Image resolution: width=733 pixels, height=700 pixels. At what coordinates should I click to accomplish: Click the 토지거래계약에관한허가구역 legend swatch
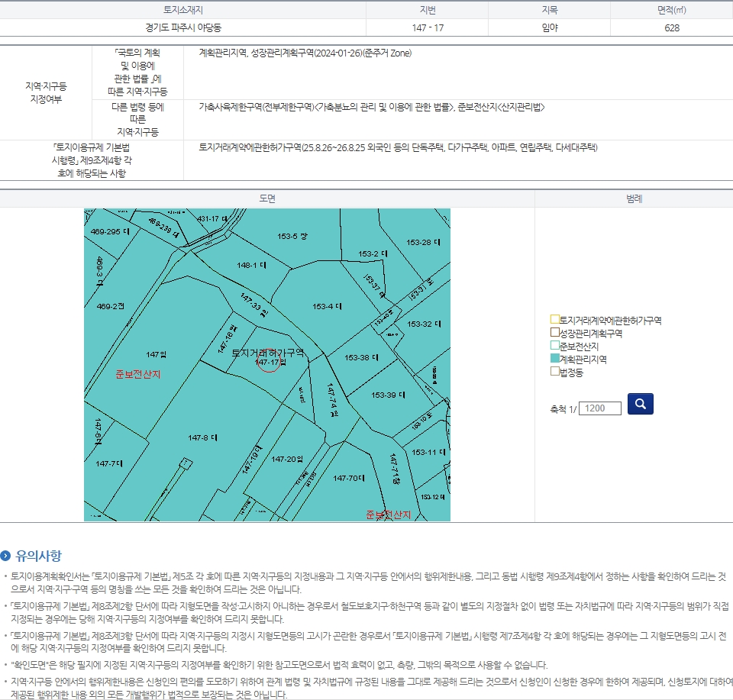555,320
